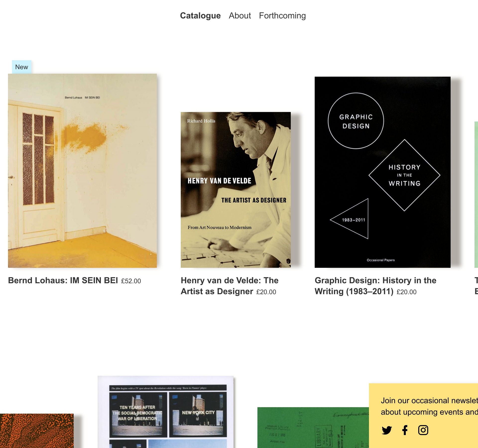
Task: Click the green MoMA Library book cover
Action: pyautogui.click(x=313, y=428)
